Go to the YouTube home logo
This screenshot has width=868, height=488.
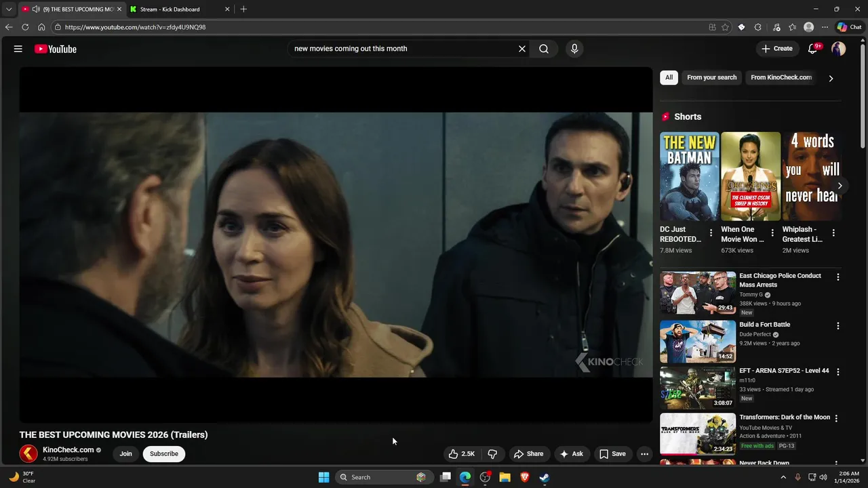(56, 49)
